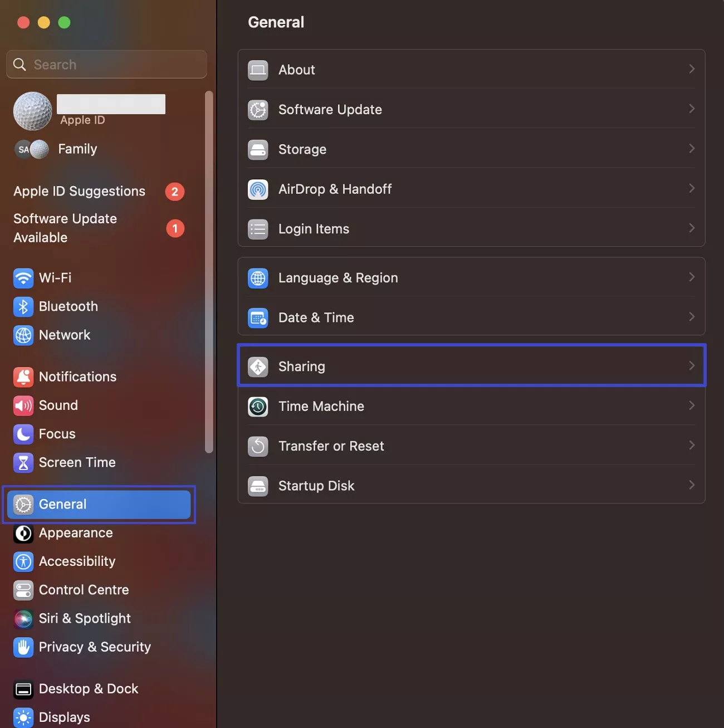Viewport: 724px width, 728px height.
Task: Open the Accessibility settings icon
Action: [23, 561]
